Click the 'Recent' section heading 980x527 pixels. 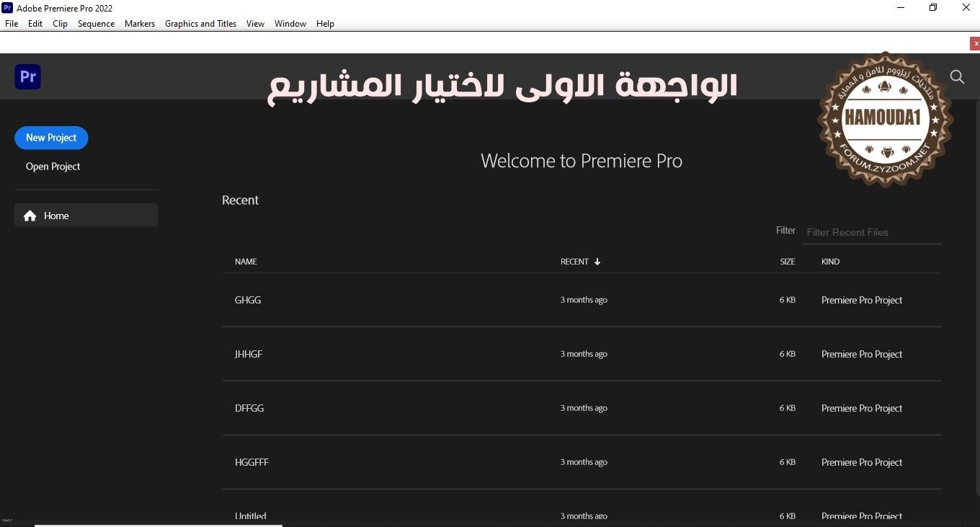click(240, 200)
